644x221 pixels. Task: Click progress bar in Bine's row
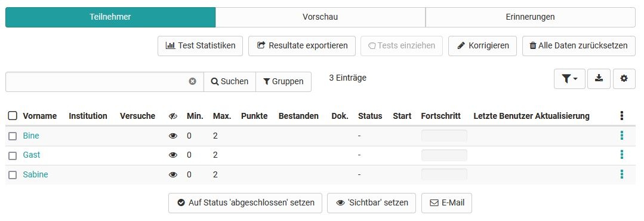444,136
